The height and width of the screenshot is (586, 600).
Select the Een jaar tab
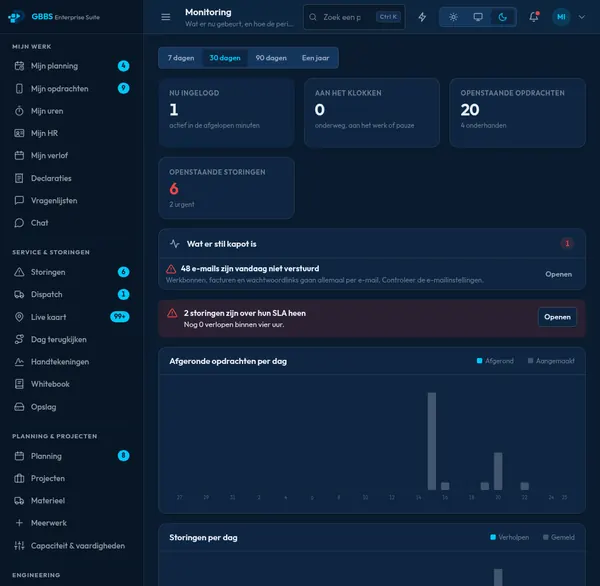click(315, 58)
